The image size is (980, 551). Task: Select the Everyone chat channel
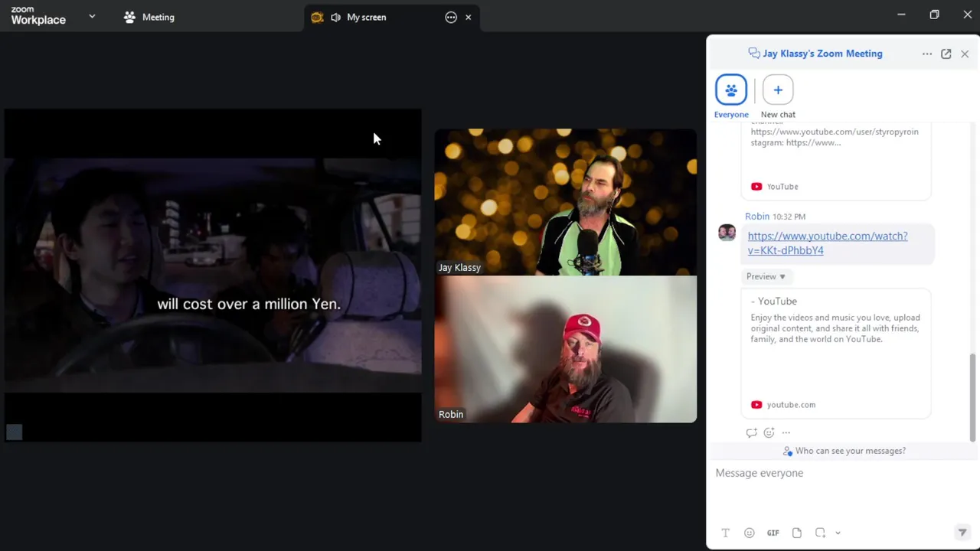click(x=731, y=96)
